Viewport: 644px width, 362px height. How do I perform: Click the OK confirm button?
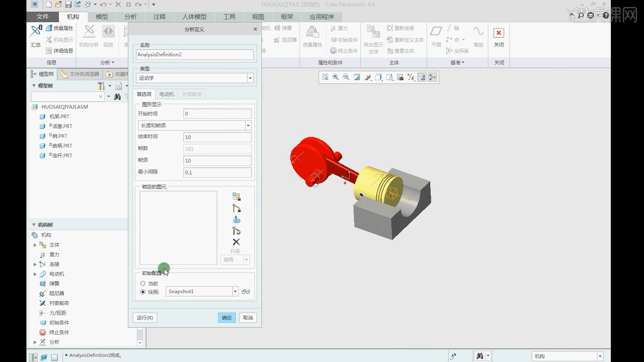pos(227,318)
